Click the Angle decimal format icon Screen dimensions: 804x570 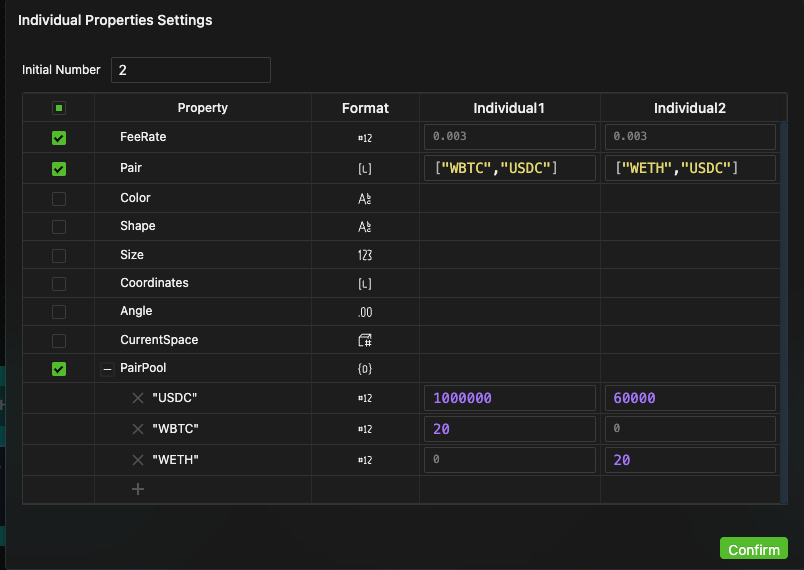tap(365, 312)
